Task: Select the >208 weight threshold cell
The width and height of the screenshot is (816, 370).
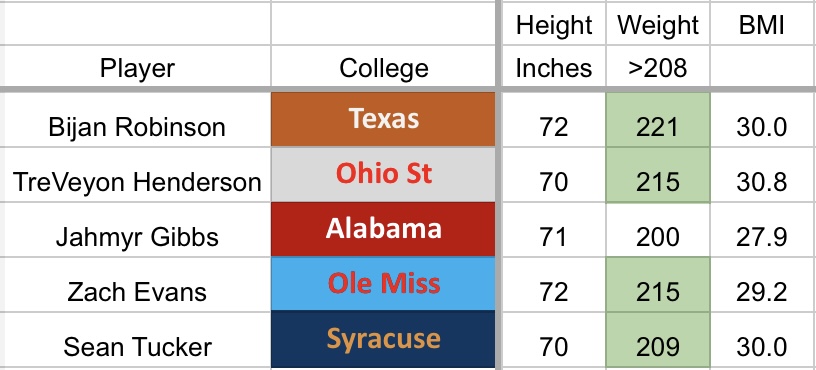Action: (x=658, y=67)
